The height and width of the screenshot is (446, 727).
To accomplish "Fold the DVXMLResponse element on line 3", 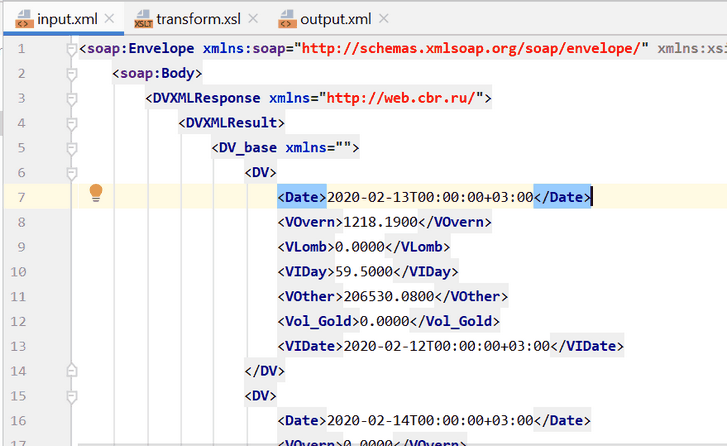I will point(70,98).
